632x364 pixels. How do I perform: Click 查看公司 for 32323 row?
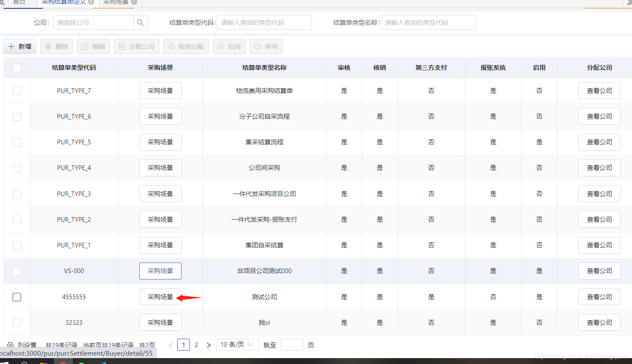point(600,322)
